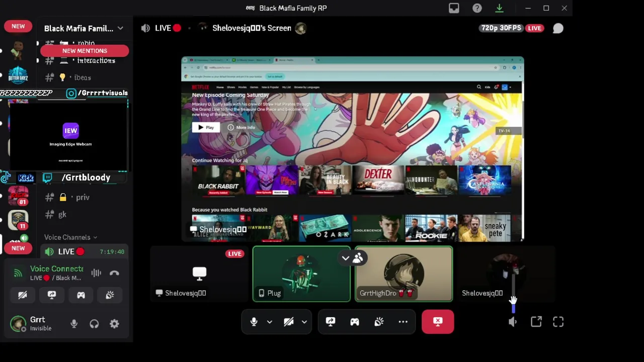This screenshot has width=644, height=362.
Task: Click Netflix search magnifier icon
Action: (479, 87)
